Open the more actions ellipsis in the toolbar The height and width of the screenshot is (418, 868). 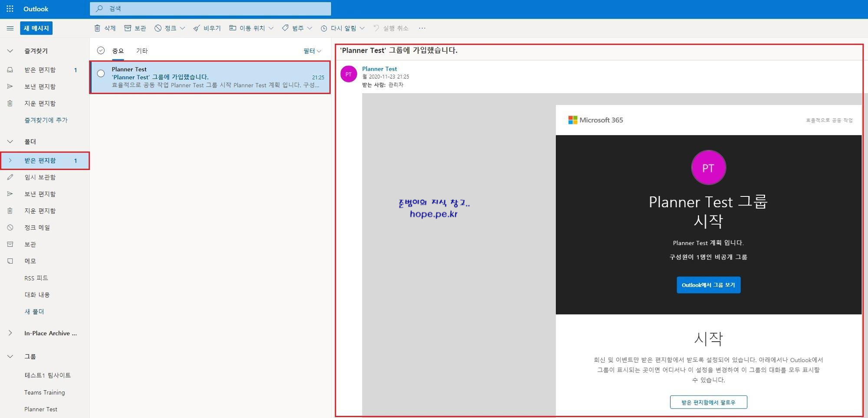pos(422,28)
